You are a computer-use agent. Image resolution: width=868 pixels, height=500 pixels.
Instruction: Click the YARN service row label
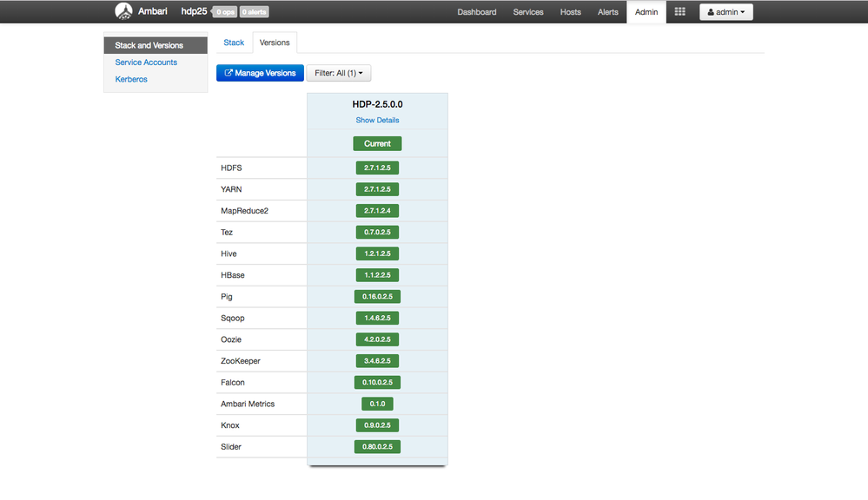(231, 189)
